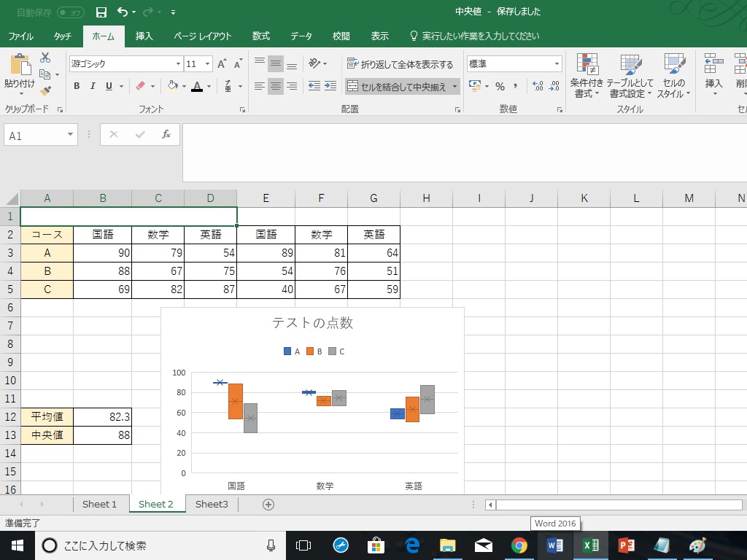The height and width of the screenshot is (560, 747).
Task: Select the Sheet3 worksheet tab
Action: point(212,504)
